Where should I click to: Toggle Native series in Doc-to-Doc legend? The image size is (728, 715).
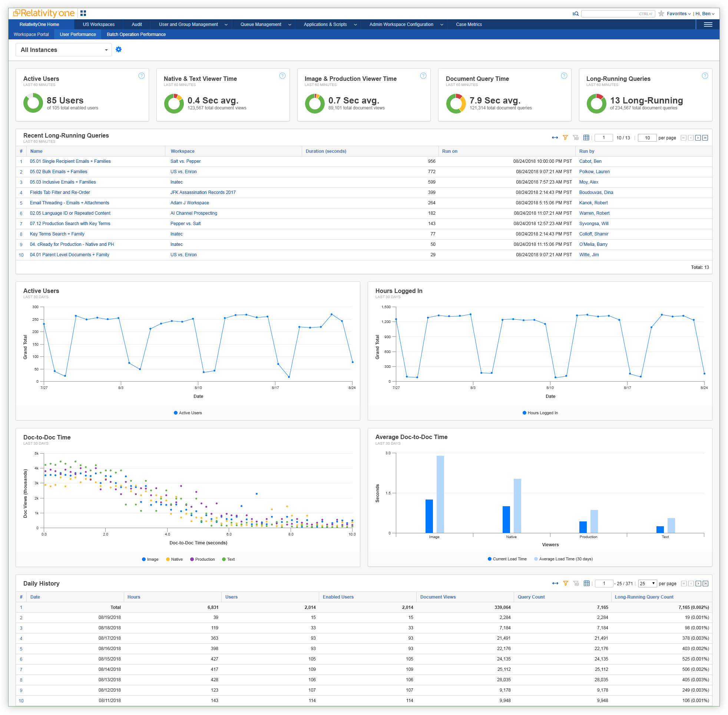[174, 559]
